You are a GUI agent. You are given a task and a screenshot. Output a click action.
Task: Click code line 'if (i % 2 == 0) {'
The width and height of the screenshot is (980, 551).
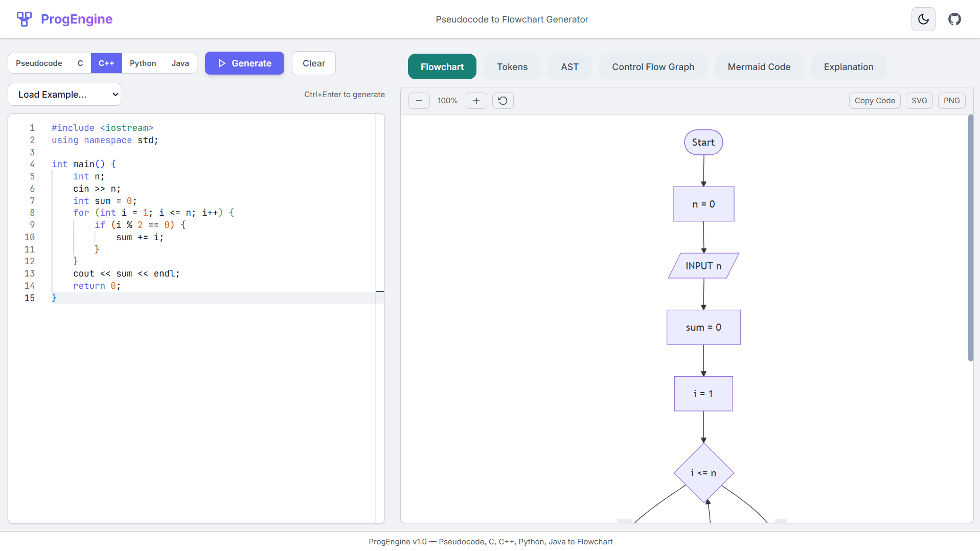click(x=140, y=225)
